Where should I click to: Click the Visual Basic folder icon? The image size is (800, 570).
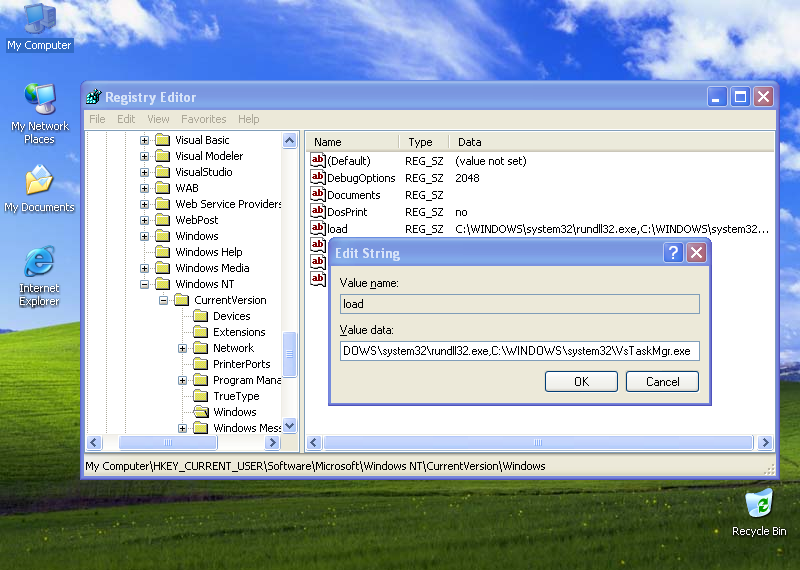point(163,139)
